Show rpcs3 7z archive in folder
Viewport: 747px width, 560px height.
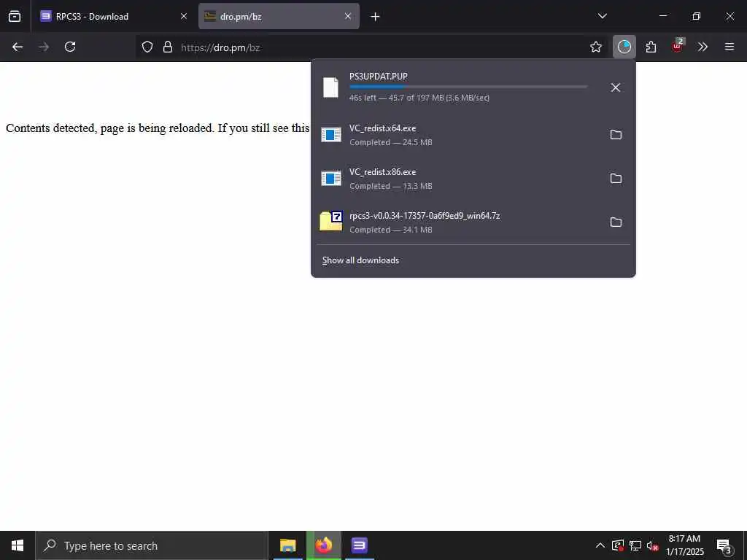(x=616, y=222)
